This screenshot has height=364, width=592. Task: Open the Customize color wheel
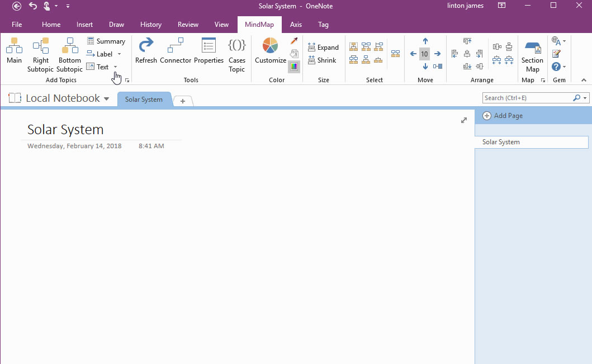269,49
